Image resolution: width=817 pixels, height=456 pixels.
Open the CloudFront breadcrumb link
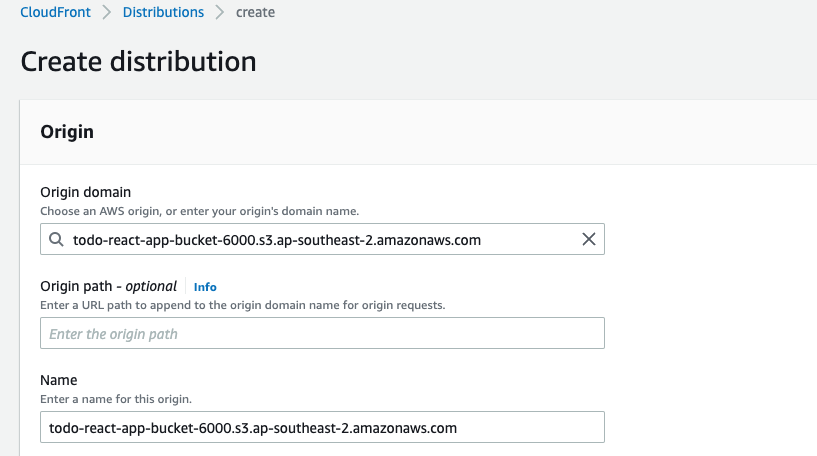coord(55,12)
